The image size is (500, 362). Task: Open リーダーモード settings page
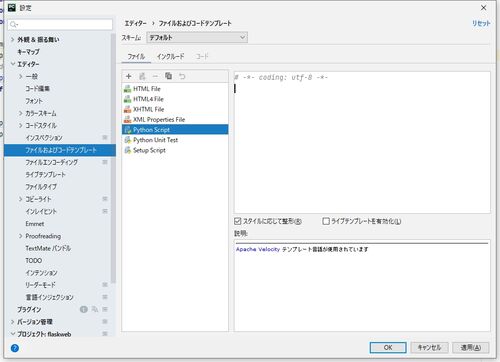pos(40,285)
